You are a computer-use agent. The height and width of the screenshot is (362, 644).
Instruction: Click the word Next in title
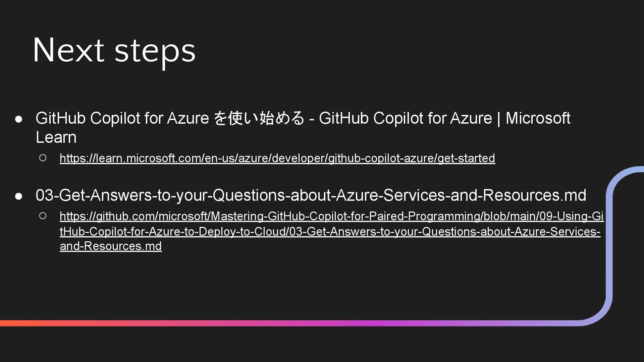(x=68, y=50)
